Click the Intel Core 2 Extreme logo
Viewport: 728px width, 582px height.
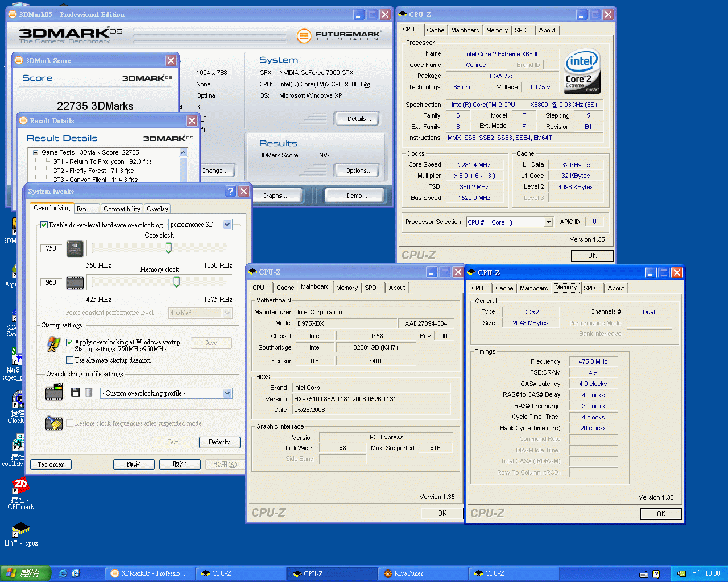pos(582,72)
